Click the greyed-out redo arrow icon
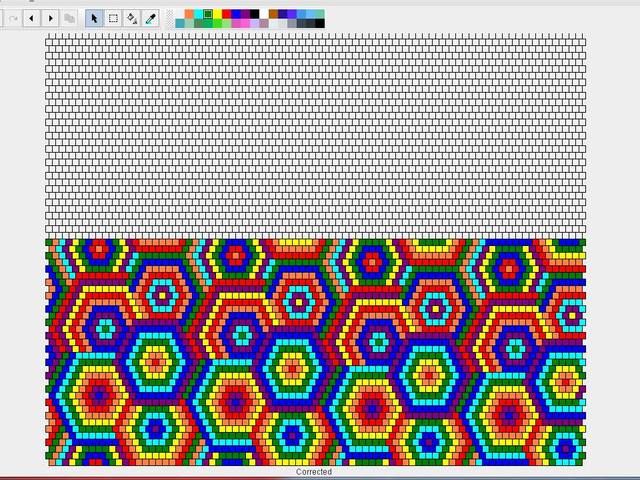This screenshot has height=480, width=640. click(x=12, y=18)
